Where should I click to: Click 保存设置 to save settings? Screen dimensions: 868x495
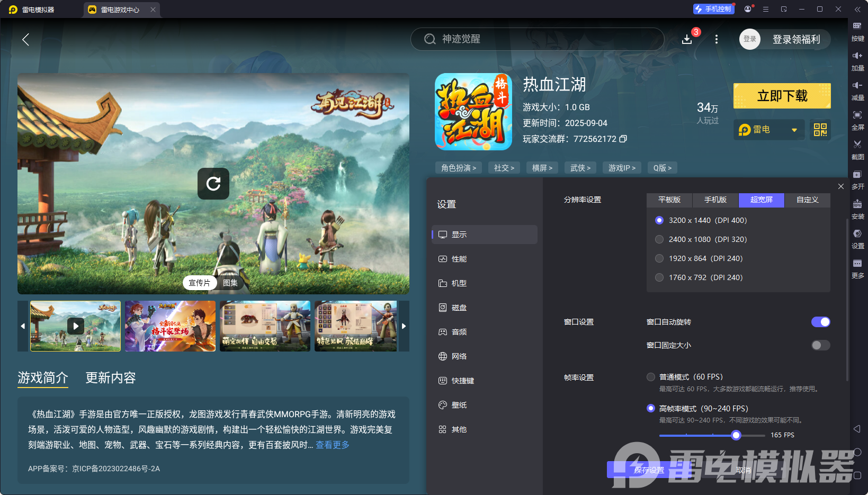click(x=649, y=470)
